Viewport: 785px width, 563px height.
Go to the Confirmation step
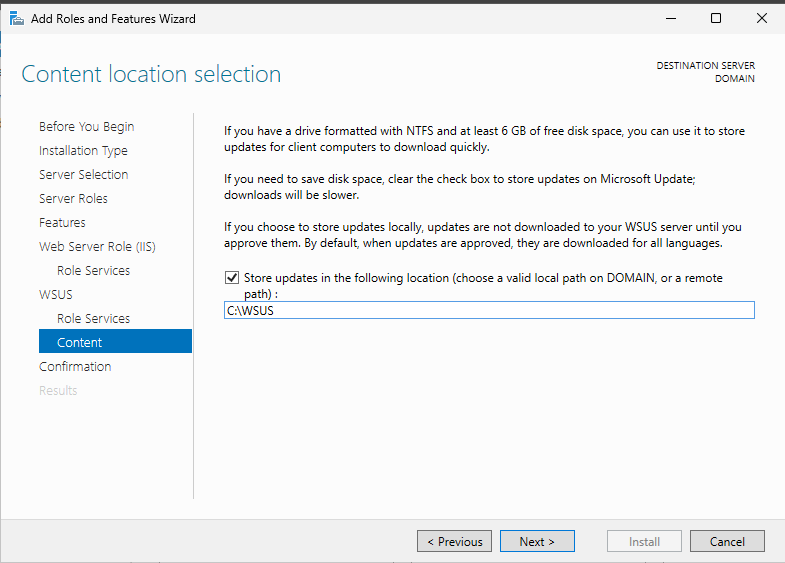pyautogui.click(x=75, y=367)
